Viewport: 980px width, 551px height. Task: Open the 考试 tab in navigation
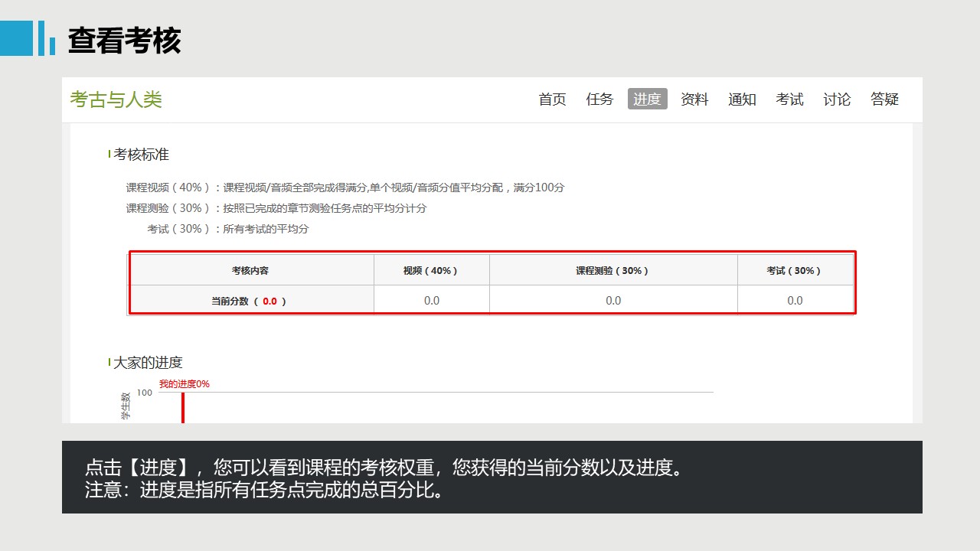tap(789, 99)
